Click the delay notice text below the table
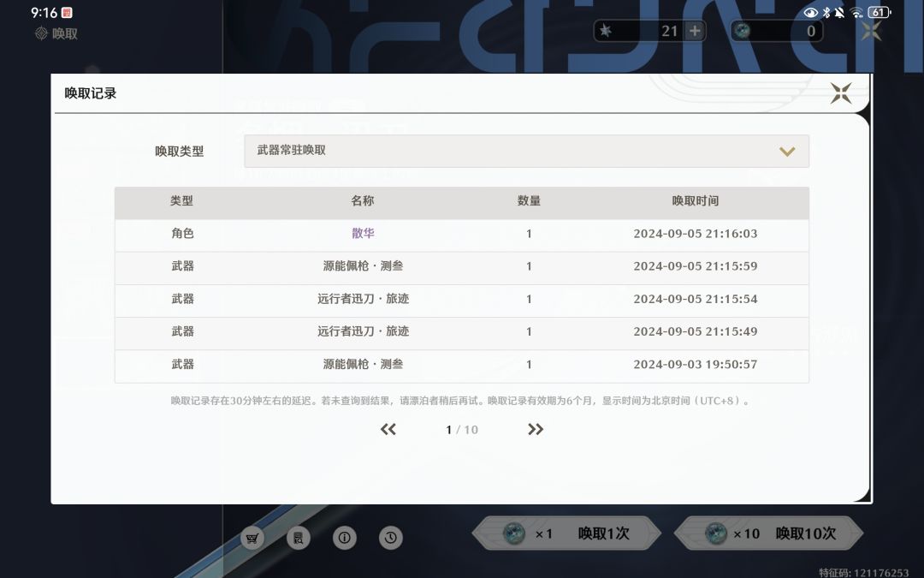The image size is (924, 578). 461,401
